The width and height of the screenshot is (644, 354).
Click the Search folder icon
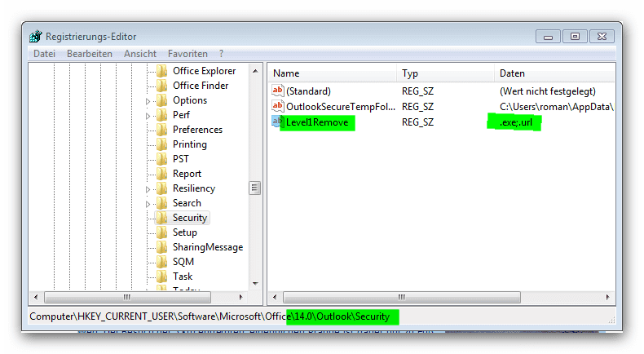[162, 203]
